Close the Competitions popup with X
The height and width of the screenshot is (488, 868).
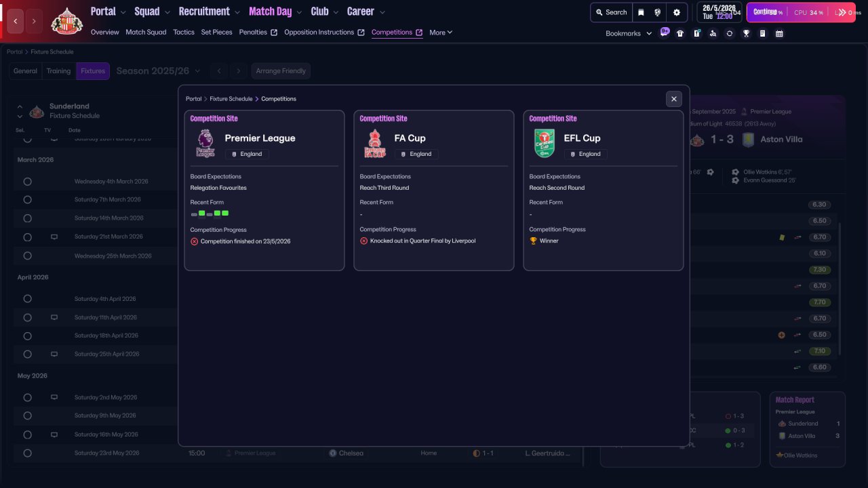[673, 99]
